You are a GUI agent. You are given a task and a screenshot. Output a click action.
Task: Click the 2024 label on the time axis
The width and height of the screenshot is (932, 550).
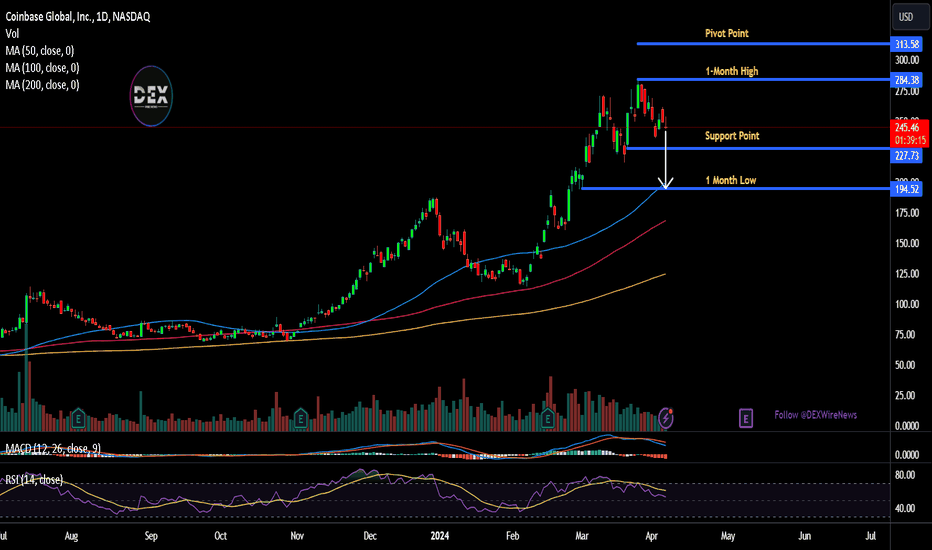click(439, 536)
